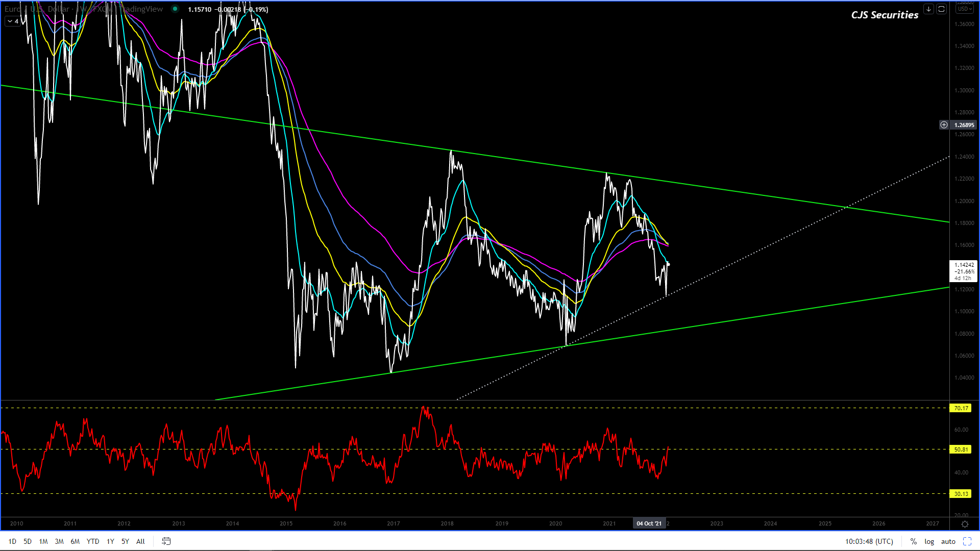Expand the collapsed indicators legend showing 4
Image resolution: width=980 pixels, height=551 pixels.
point(13,21)
